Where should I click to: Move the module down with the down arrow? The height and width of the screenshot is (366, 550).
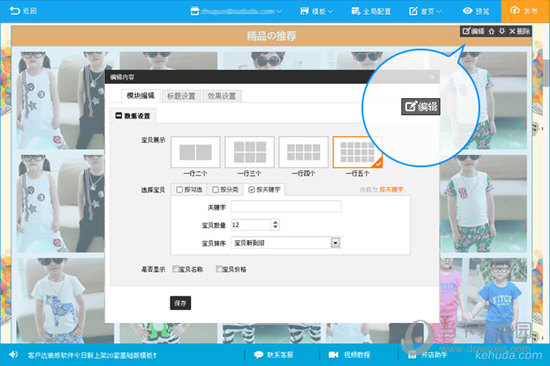[502, 32]
